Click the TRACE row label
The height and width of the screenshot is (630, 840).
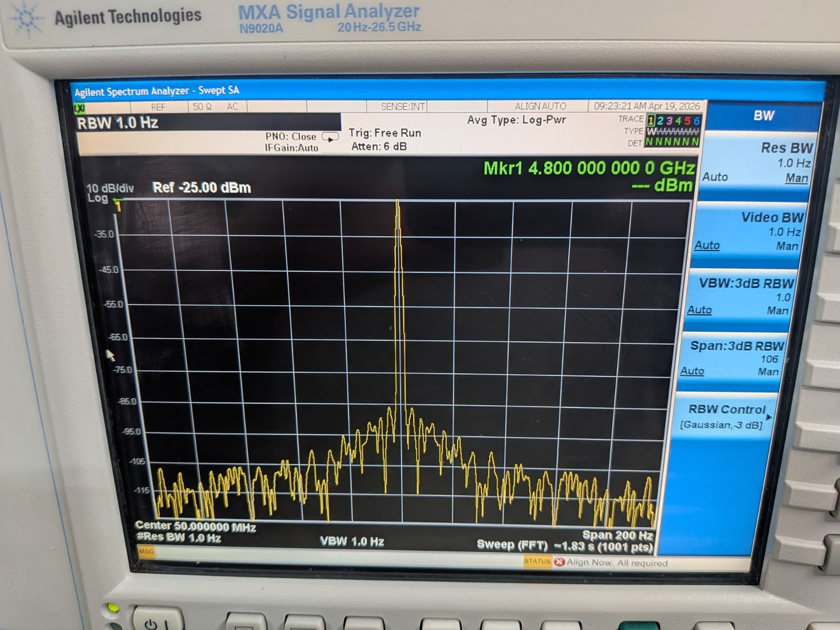[631, 119]
